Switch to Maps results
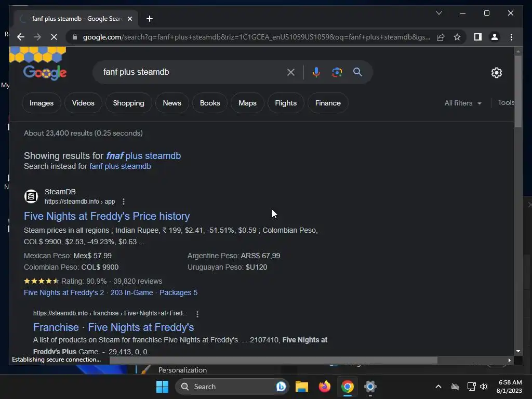The height and width of the screenshot is (399, 532). (x=247, y=103)
